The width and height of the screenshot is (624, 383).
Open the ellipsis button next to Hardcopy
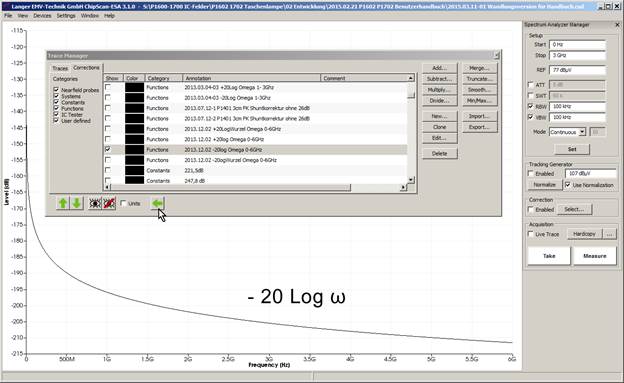point(609,234)
